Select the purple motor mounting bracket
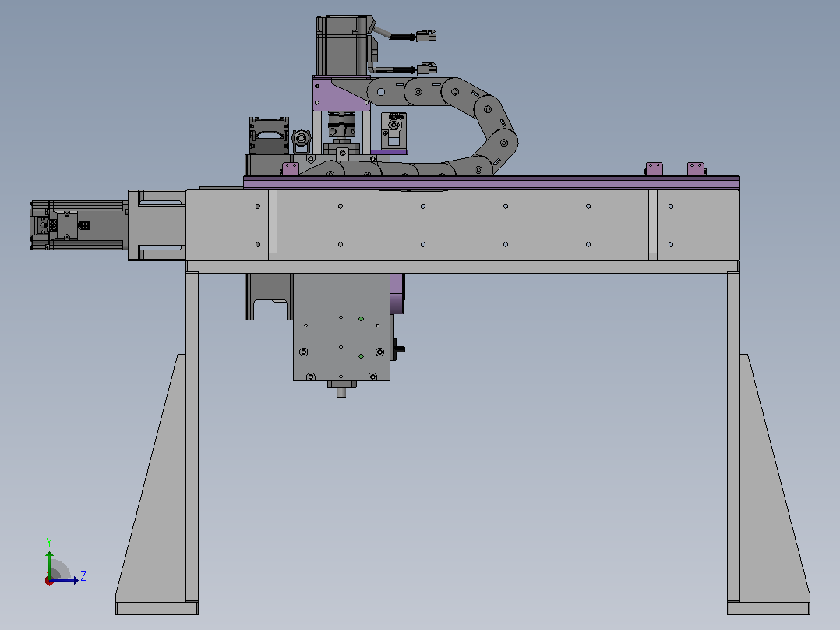The width and height of the screenshot is (840, 630). [x=341, y=94]
